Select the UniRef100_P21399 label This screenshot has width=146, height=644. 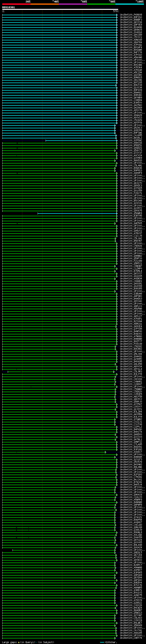pyautogui.click(x=131, y=261)
